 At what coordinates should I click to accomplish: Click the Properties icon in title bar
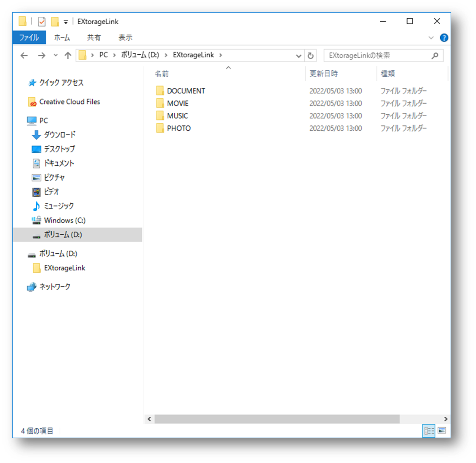(x=42, y=22)
